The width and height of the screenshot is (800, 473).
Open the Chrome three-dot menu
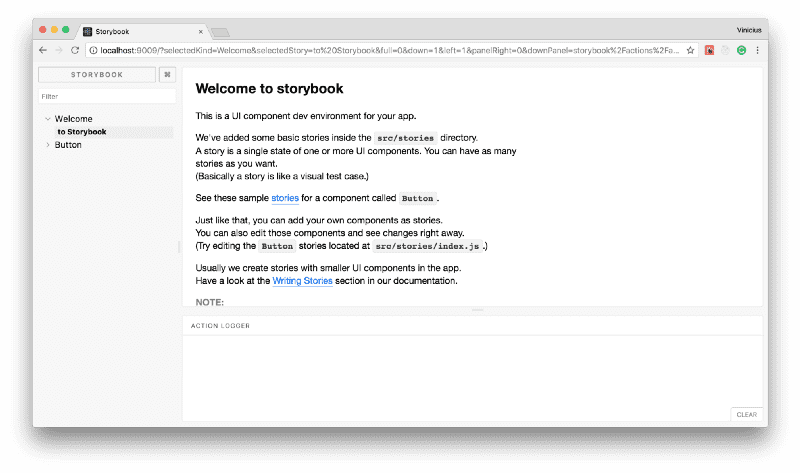(x=757, y=50)
